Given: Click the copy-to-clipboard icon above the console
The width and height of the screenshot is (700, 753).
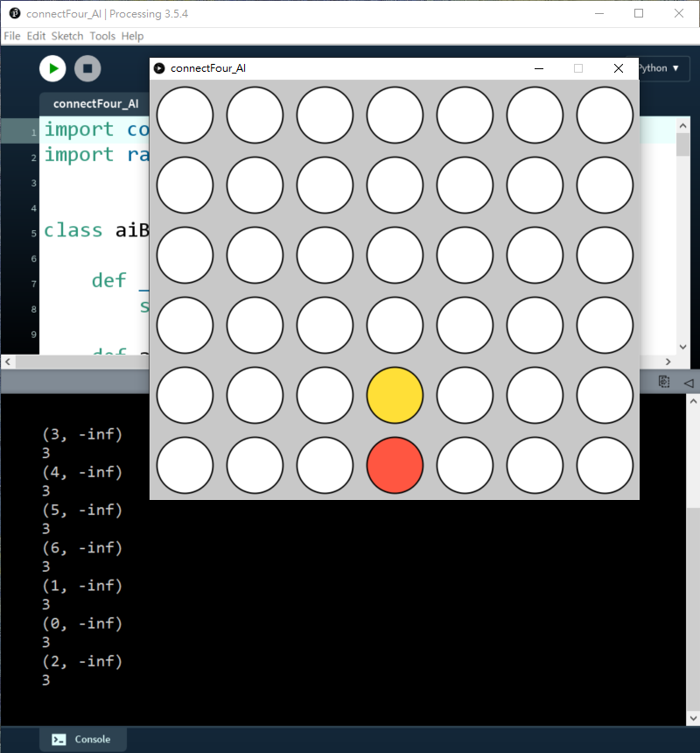Looking at the screenshot, I should coord(665,382).
